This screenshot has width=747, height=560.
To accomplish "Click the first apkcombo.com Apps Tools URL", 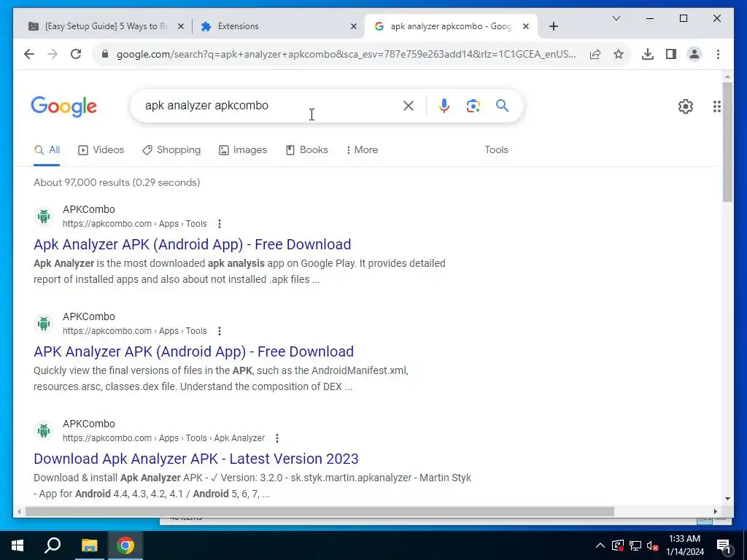I will [x=135, y=224].
